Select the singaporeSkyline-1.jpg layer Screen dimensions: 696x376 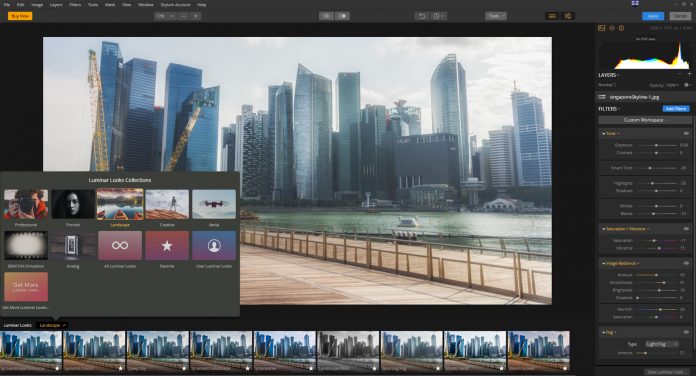click(645, 97)
